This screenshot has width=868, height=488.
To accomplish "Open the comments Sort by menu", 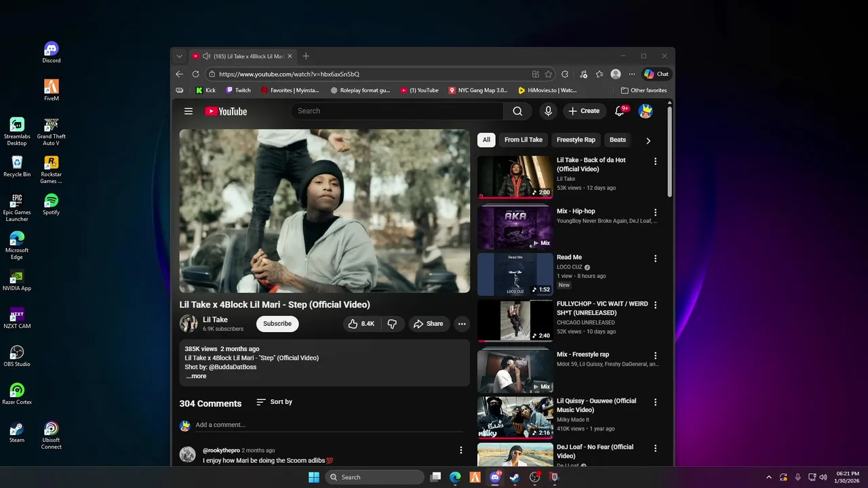I will click(275, 402).
